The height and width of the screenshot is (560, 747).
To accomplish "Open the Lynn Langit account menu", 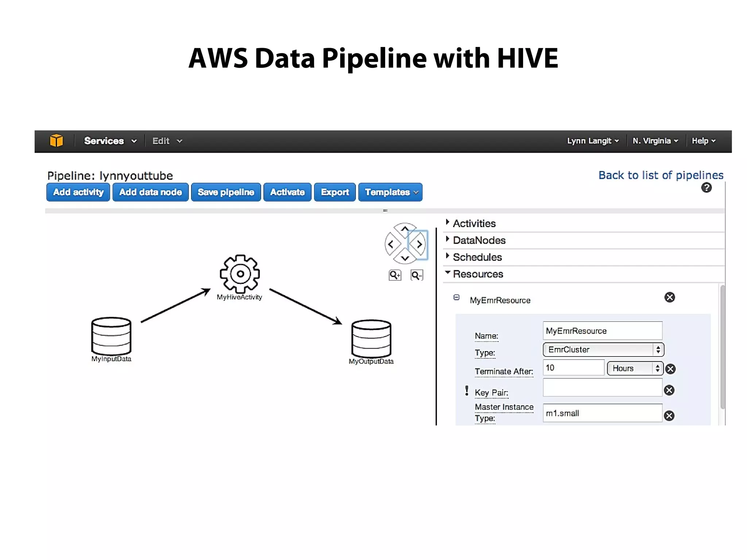I will click(593, 141).
